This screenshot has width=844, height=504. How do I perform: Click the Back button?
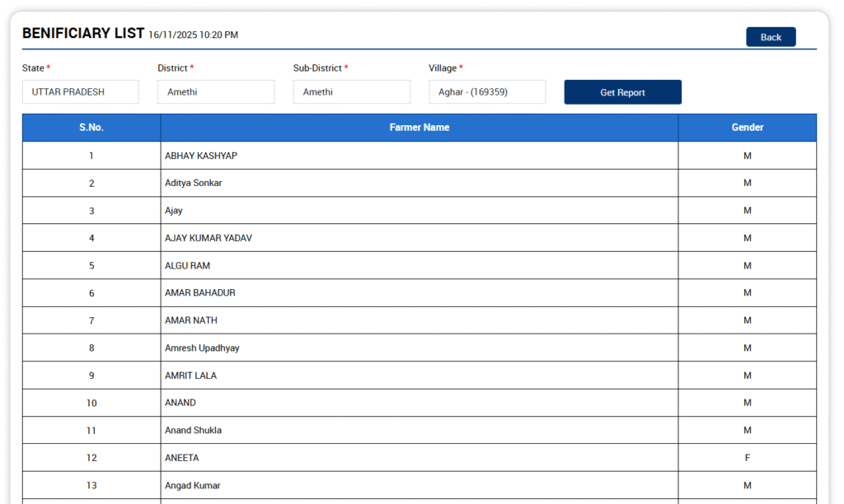[x=770, y=37]
